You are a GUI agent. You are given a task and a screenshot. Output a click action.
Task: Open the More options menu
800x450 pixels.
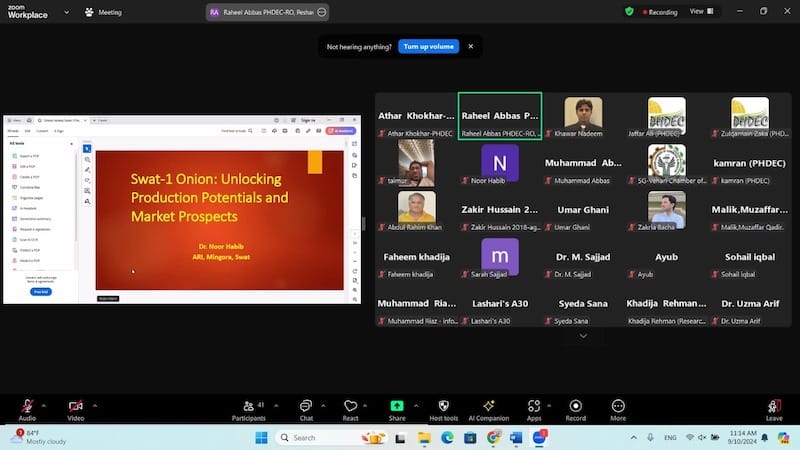tap(618, 408)
